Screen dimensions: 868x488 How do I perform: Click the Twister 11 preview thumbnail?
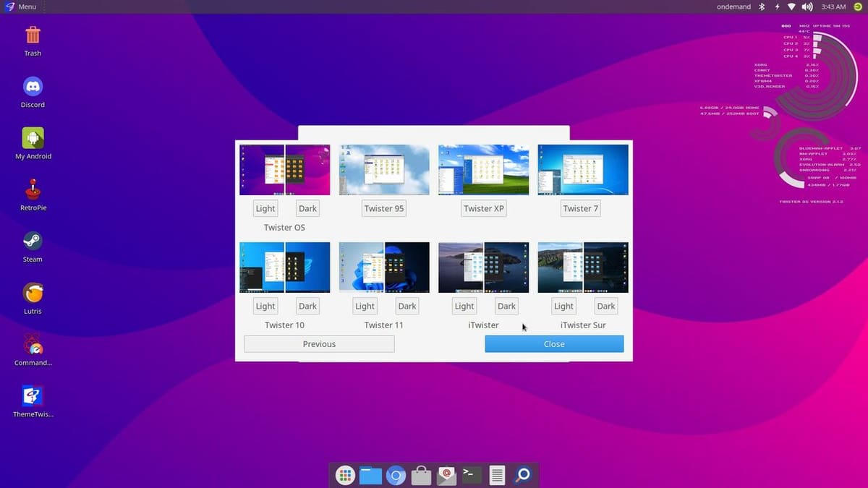pyautogui.click(x=384, y=267)
